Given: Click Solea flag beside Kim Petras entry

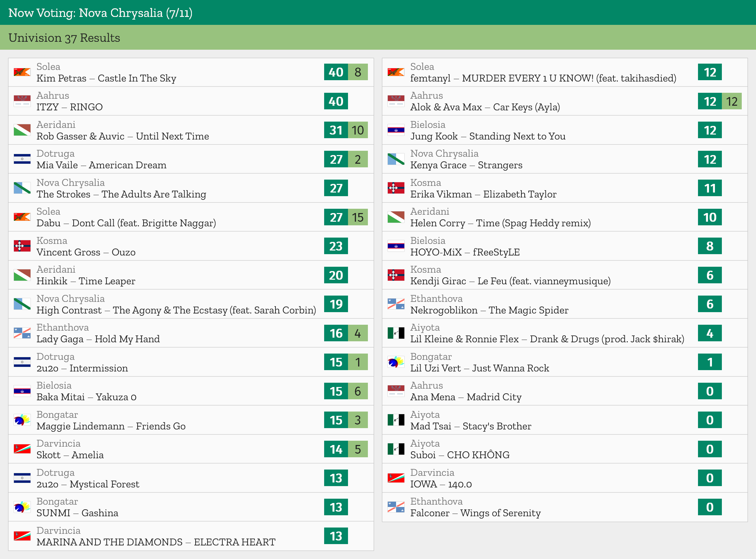Looking at the screenshot, I should coord(22,72).
